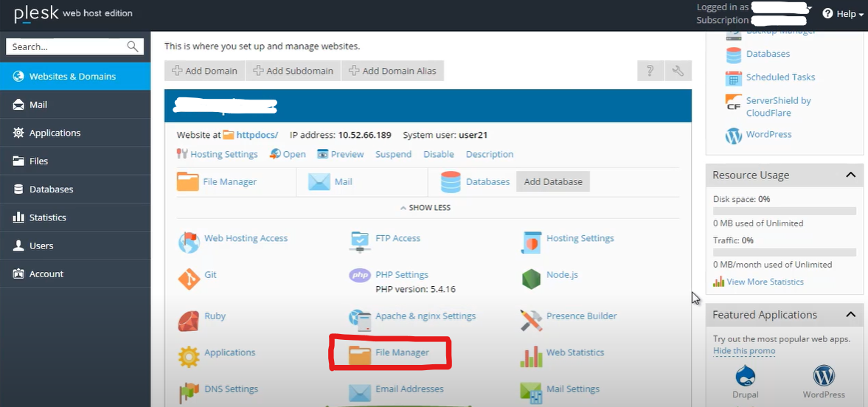
Task: Click the search magnifier icon
Action: click(133, 46)
